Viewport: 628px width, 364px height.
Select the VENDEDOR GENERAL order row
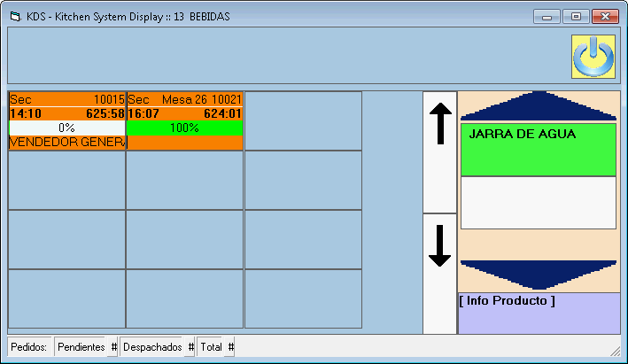67,142
